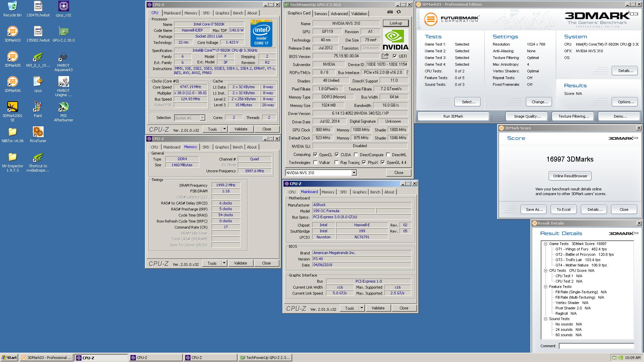The height and width of the screenshot is (362, 644).
Task: Launch Paint desktop icon
Action: click(38, 110)
